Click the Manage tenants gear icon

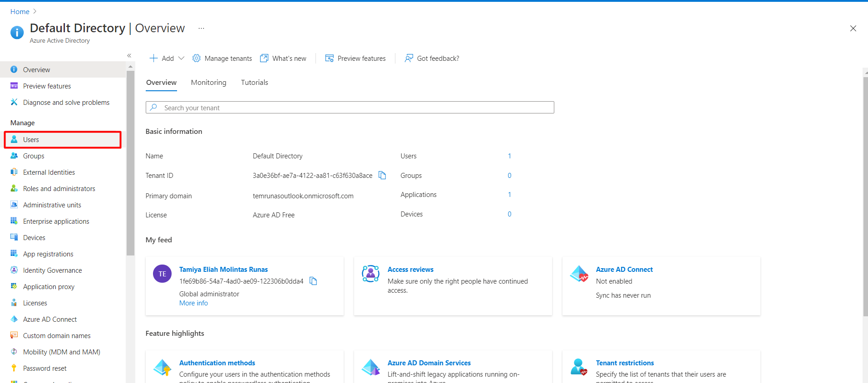coord(197,58)
